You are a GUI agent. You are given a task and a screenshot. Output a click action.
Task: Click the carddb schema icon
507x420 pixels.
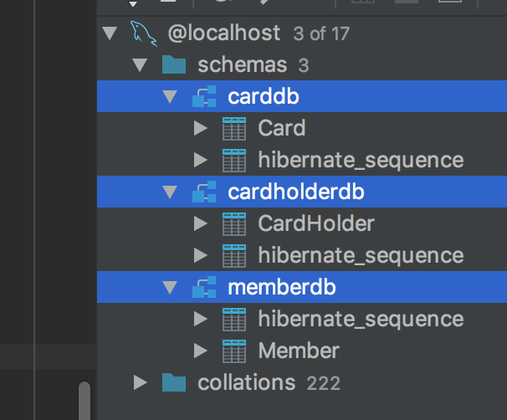pyautogui.click(x=204, y=96)
